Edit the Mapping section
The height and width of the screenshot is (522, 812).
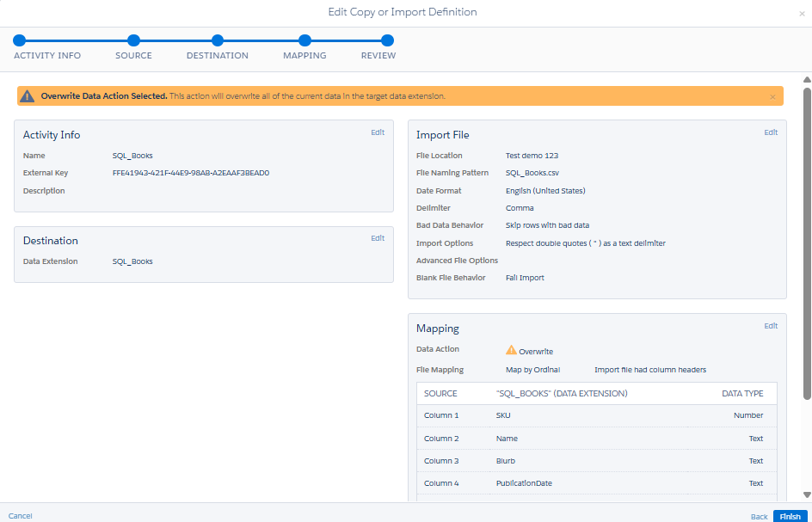click(771, 326)
